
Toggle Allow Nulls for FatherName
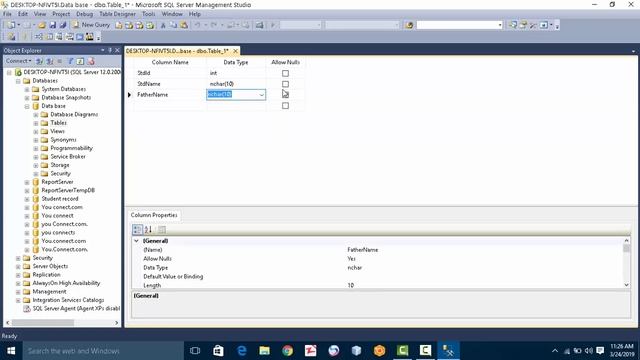(x=285, y=94)
